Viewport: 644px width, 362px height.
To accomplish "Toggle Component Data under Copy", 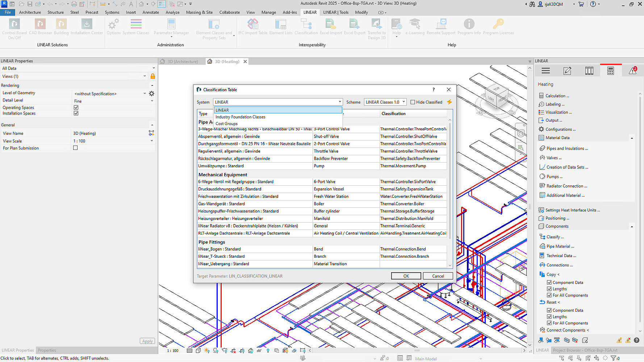I will 549,282.
